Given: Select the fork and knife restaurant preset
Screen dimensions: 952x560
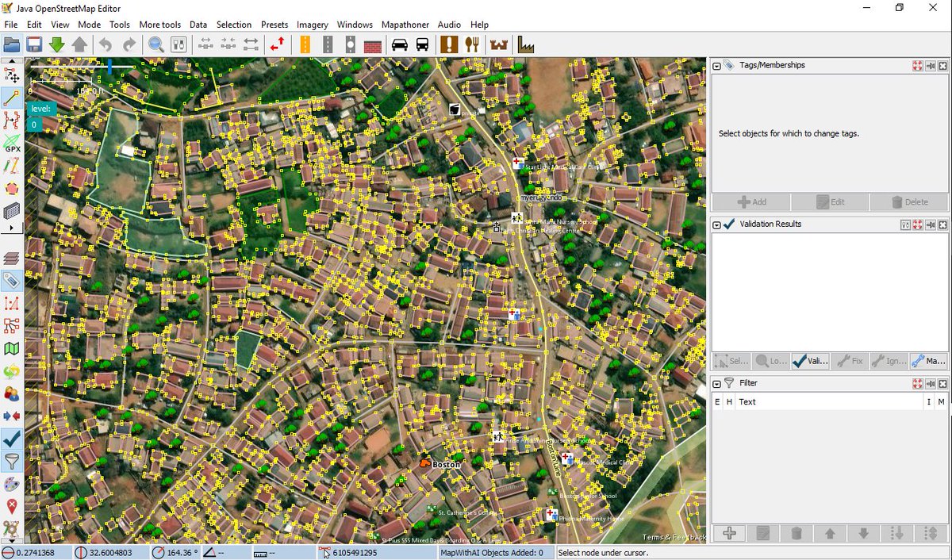Looking at the screenshot, I should [x=472, y=44].
